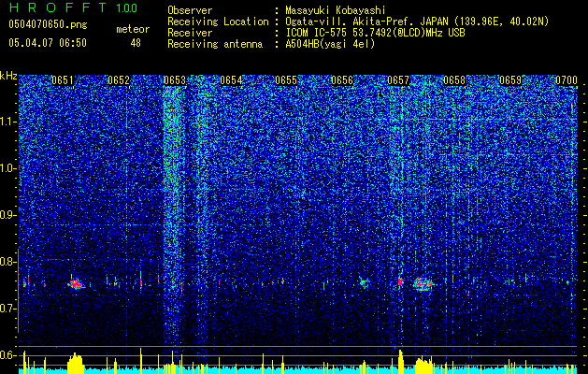Click the 0652 time marker
Screen dimensions: 588x374
click(x=119, y=80)
